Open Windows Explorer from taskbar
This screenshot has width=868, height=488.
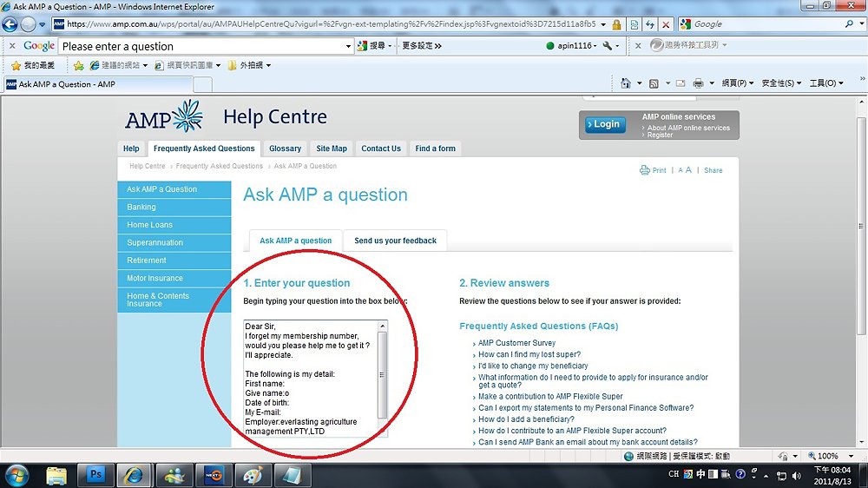(x=56, y=476)
